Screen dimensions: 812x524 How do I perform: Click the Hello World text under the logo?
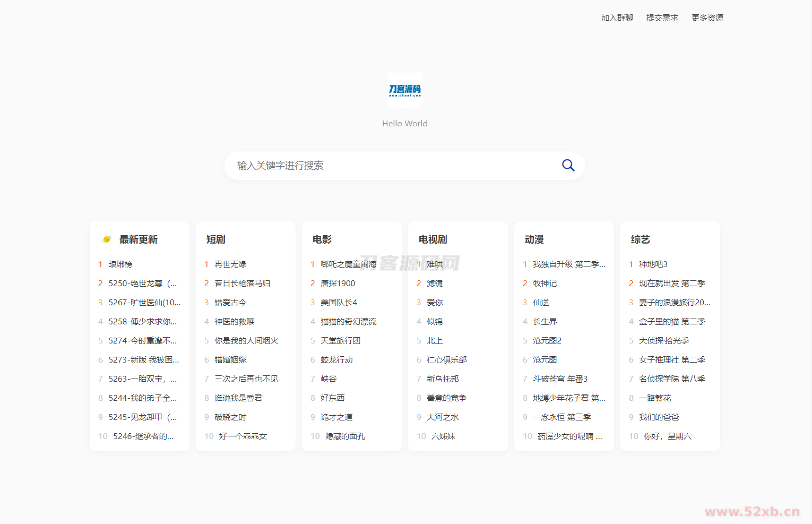[x=404, y=123]
